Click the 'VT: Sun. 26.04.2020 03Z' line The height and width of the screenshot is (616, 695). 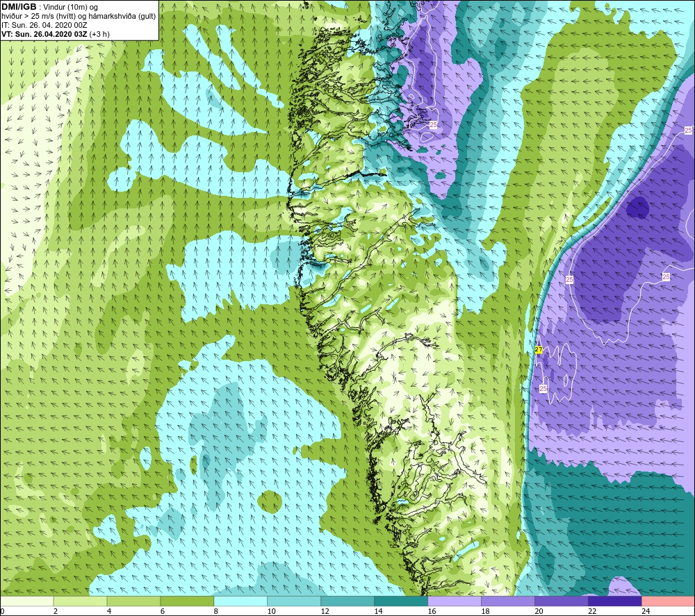(x=44, y=34)
